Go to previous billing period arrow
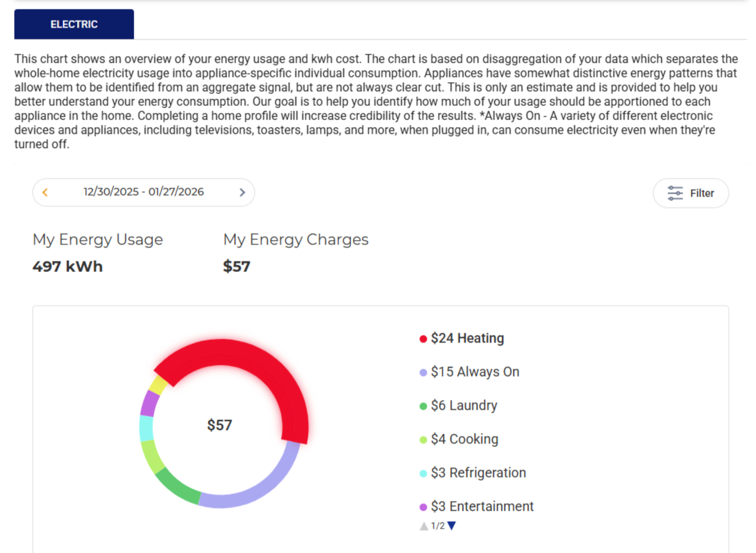This screenshot has width=756, height=553. 45,192
